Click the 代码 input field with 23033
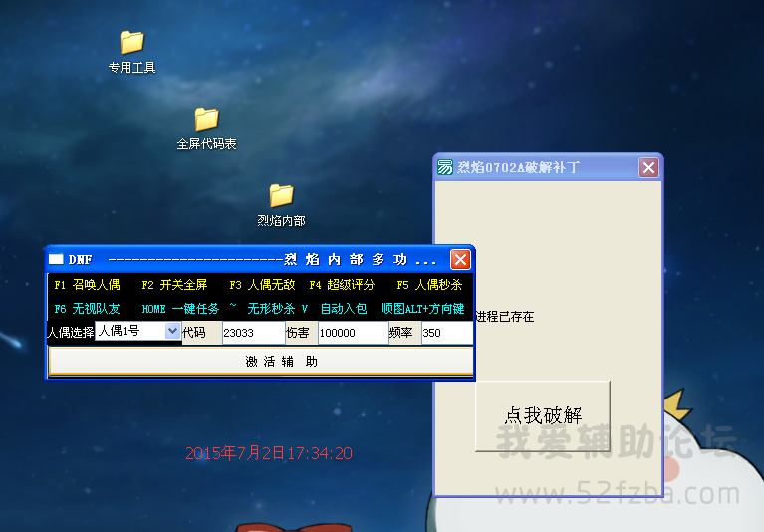The image size is (764, 532). click(253, 333)
